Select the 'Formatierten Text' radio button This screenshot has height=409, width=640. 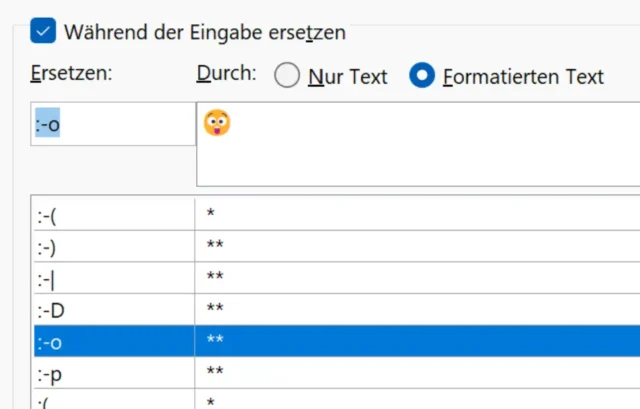[x=423, y=76]
